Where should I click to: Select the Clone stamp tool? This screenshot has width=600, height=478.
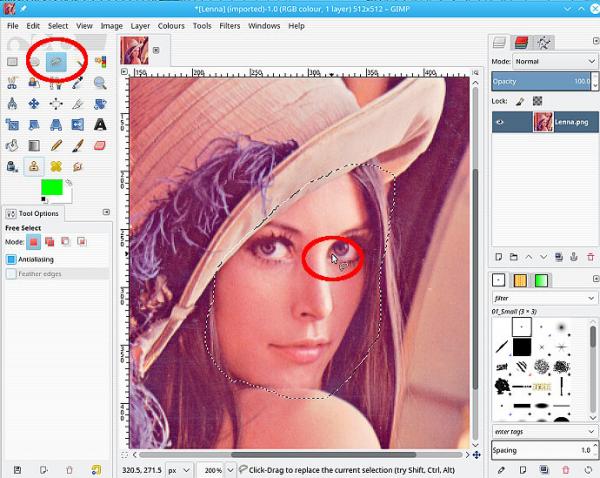tap(34, 166)
